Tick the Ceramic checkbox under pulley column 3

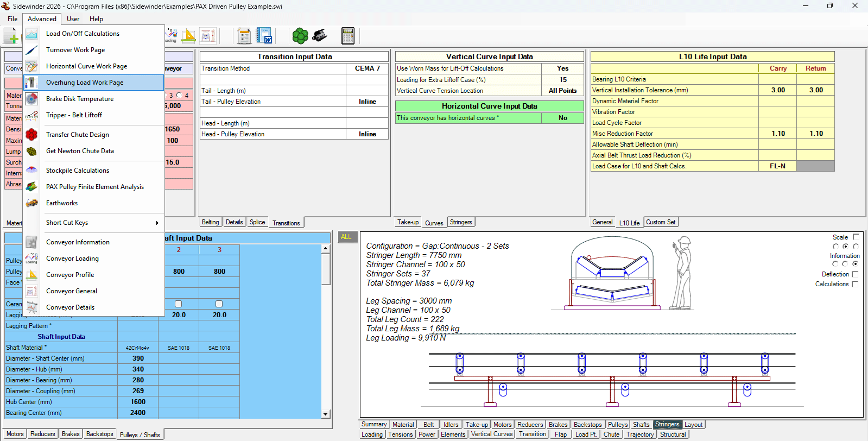pos(219,304)
